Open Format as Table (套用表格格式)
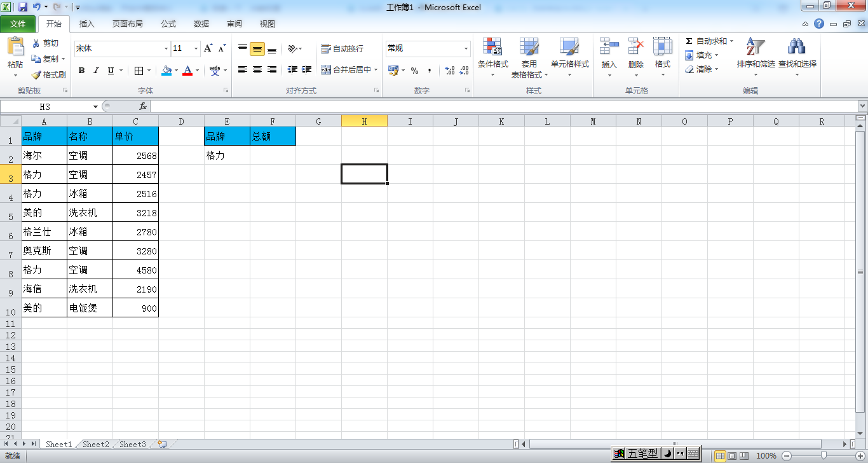The height and width of the screenshot is (463, 868). tap(529, 58)
